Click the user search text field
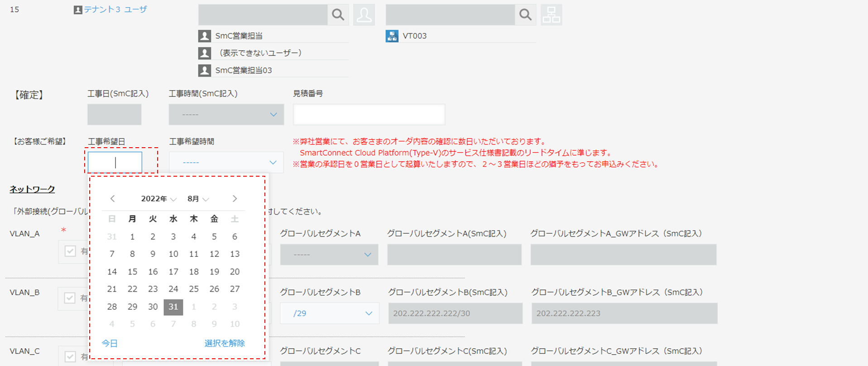 coord(263,15)
